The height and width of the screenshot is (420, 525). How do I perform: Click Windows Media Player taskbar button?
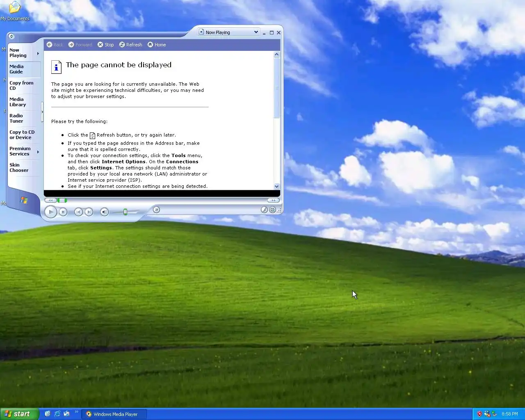[x=114, y=414]
